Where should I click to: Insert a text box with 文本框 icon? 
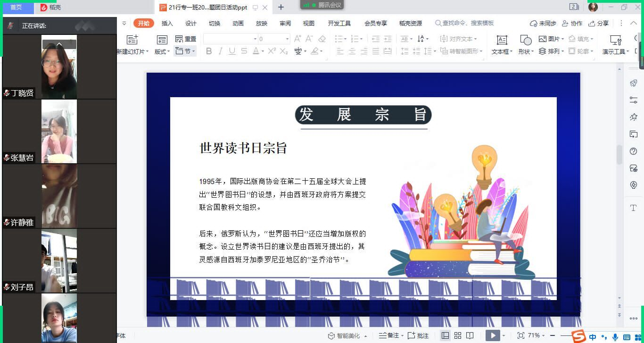(502, 40)
